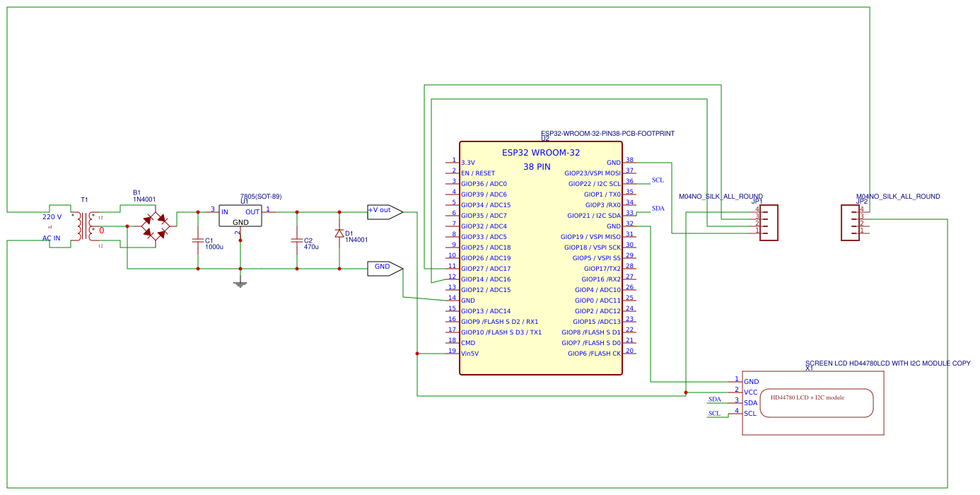This screenshot has width=980, height=495.
Task: Select the M04NO_SILK_ALL_ROUND label above JP1
Action: [721, 197]
